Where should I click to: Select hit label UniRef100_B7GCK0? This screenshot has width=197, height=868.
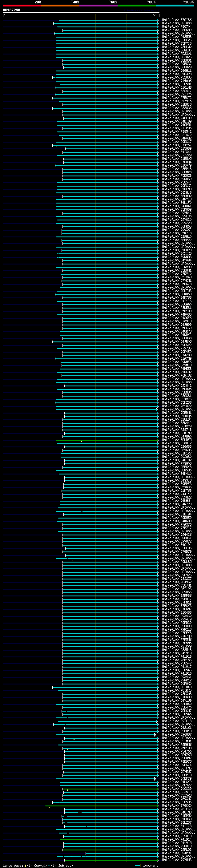pos(177,806)
